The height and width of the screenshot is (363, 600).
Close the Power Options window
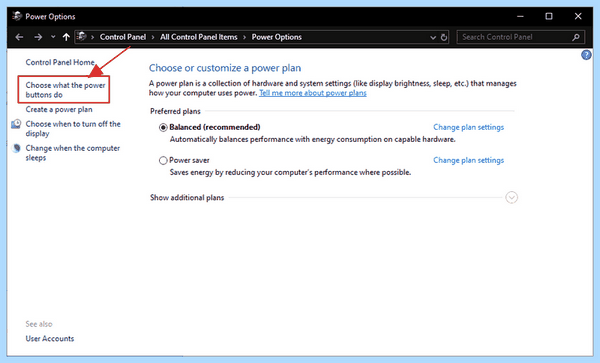tap(578, 16)
